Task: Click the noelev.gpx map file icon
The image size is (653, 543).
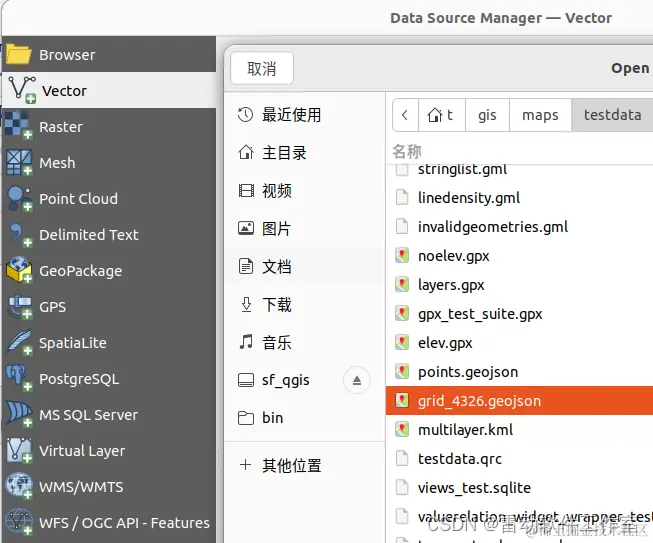Action: click(x=402, y=255)
